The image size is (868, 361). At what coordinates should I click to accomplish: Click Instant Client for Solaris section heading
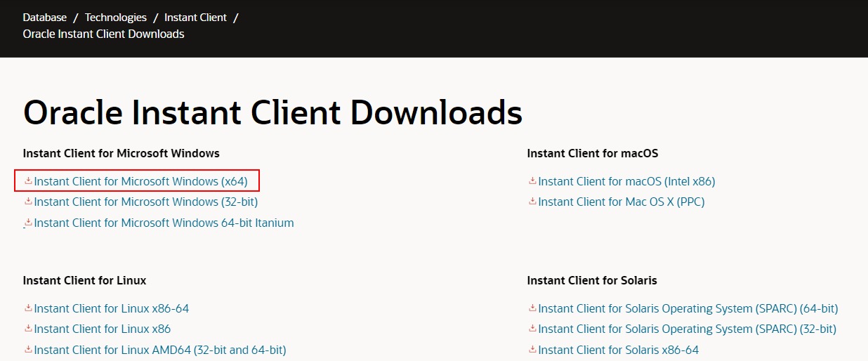[592, 280]
